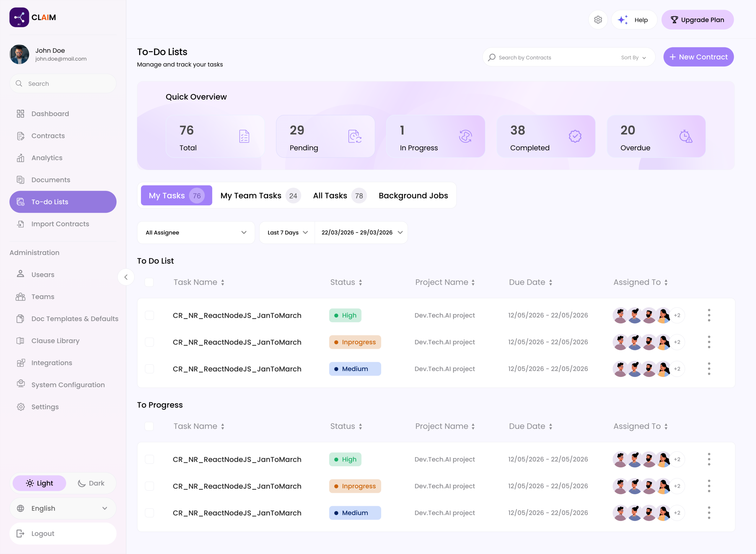Open the All Assignee dropdown
The width and height of the screenshot is (756, 554).
click(196, 232)
